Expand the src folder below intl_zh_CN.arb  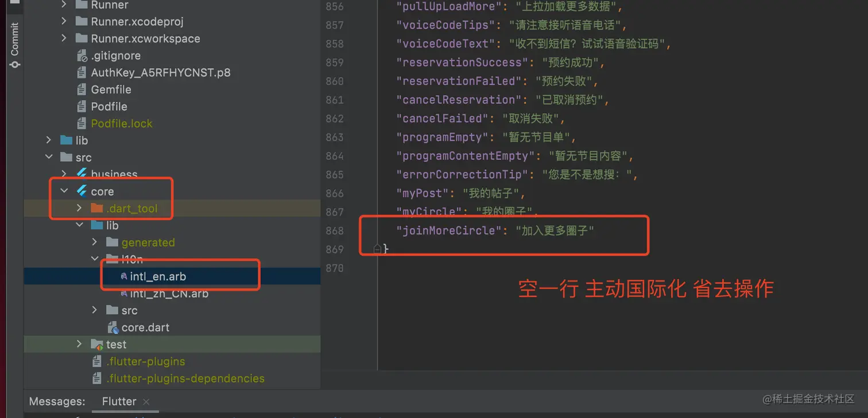pos(95,310)
